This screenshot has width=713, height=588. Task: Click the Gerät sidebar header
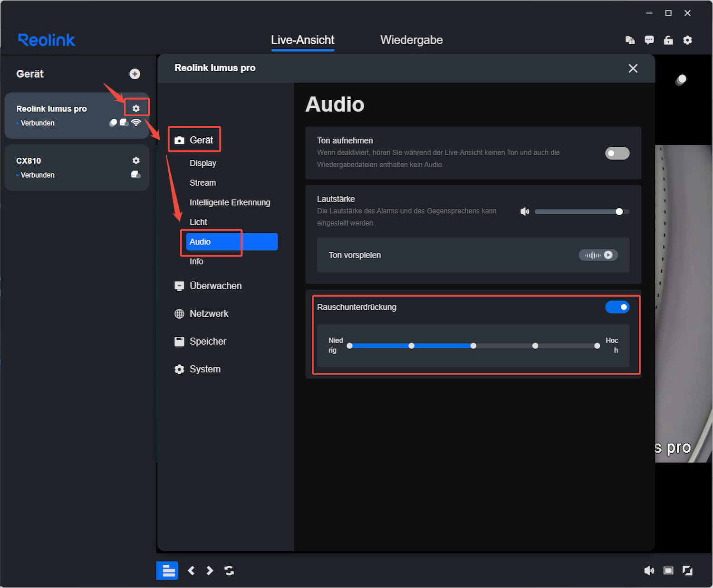click(30, 74)
